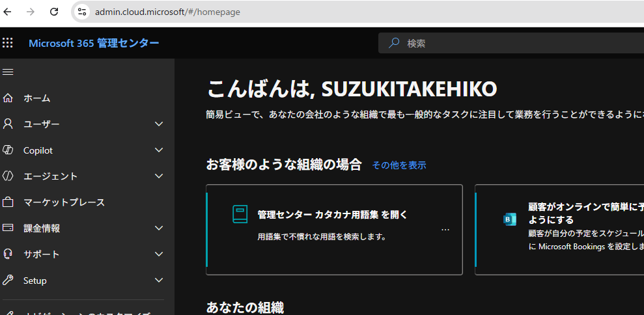Screen dimensions: 644x315
Task: Expand the Setup section chevron
Action: coord(159,281)
